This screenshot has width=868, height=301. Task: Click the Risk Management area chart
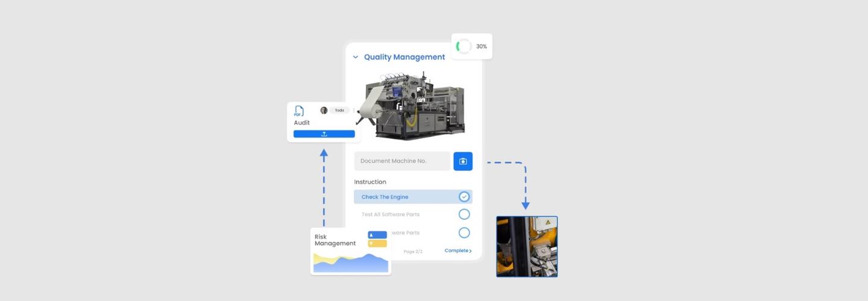point(351,263)
